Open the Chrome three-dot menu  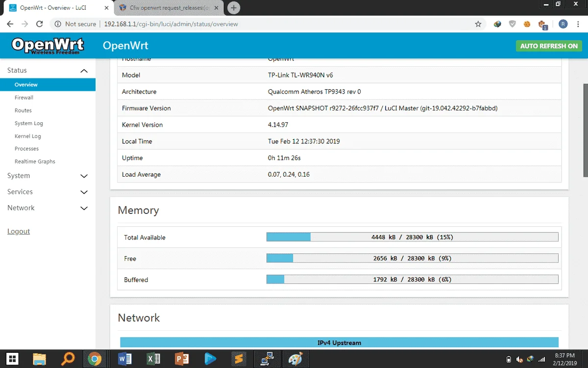tap(578, 24)
